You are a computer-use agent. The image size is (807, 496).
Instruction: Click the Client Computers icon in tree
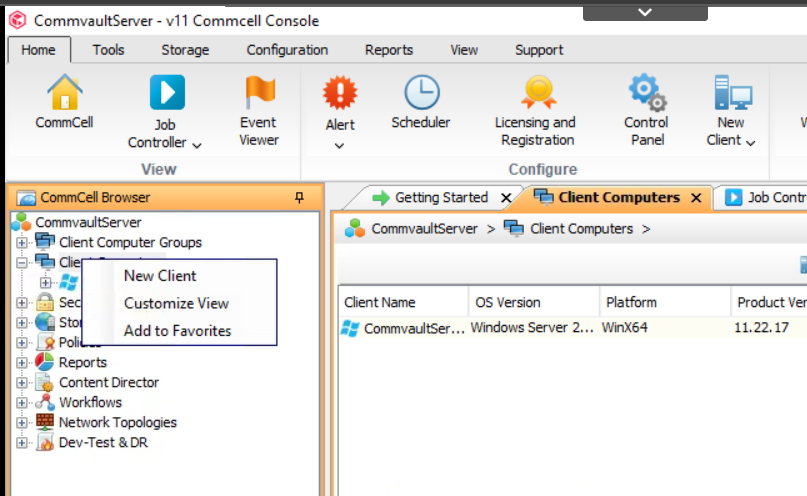pyautogui.click(x=45, y=261)
